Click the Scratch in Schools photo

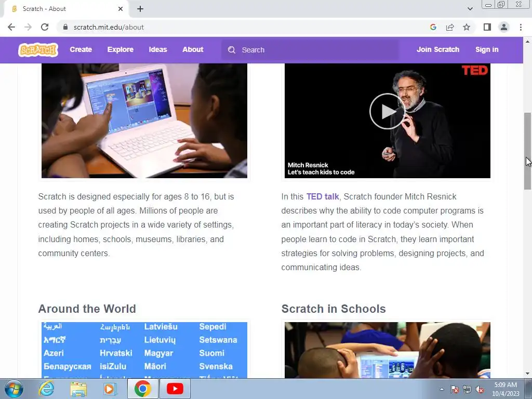[387, 350]
